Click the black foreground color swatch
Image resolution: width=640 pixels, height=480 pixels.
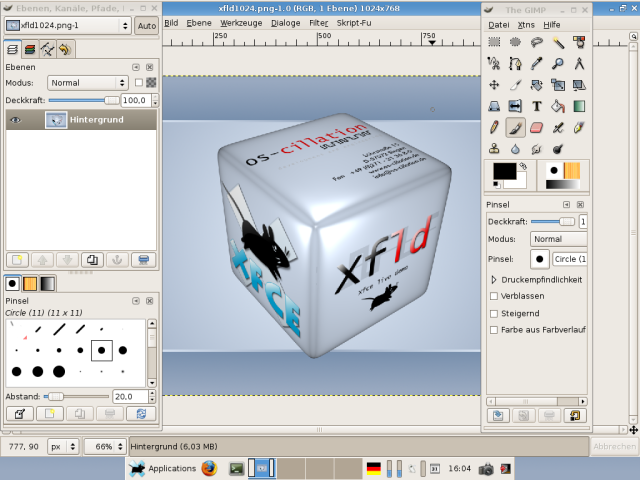coord(504,171)
